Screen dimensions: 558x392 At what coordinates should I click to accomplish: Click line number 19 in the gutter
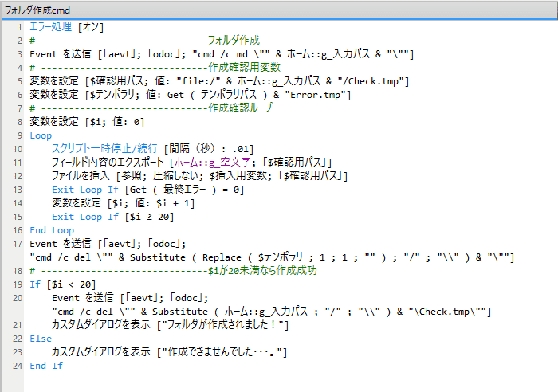tap(18, 284)
